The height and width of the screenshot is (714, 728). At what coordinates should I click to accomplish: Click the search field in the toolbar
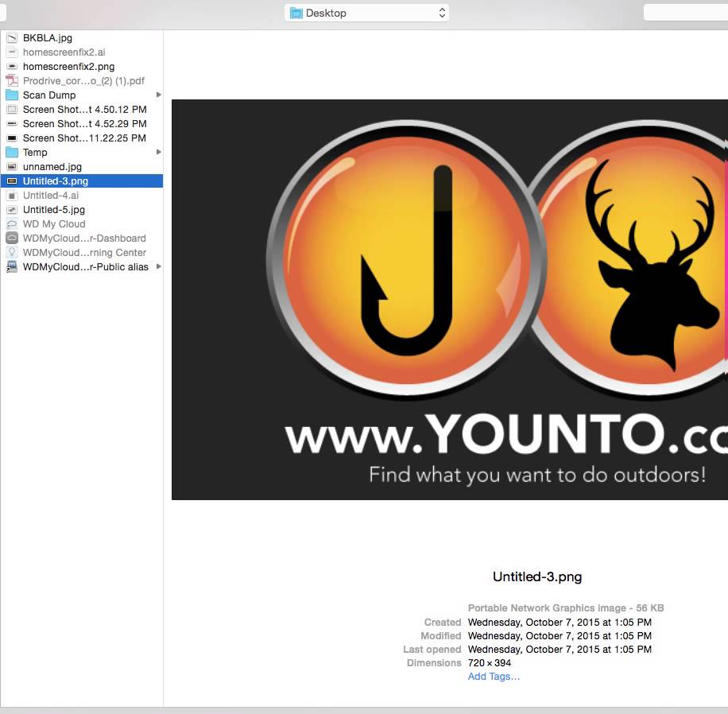pos(686,13)
